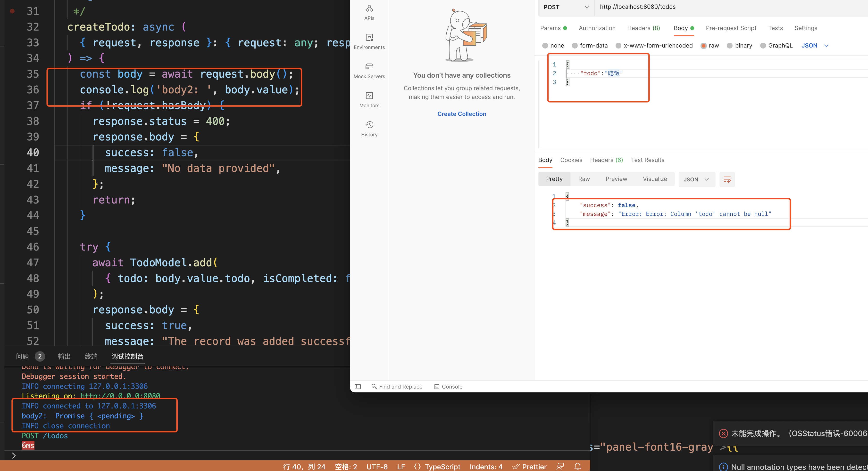
Task: Open Find and Replace
Action: [x=397, y=387]
